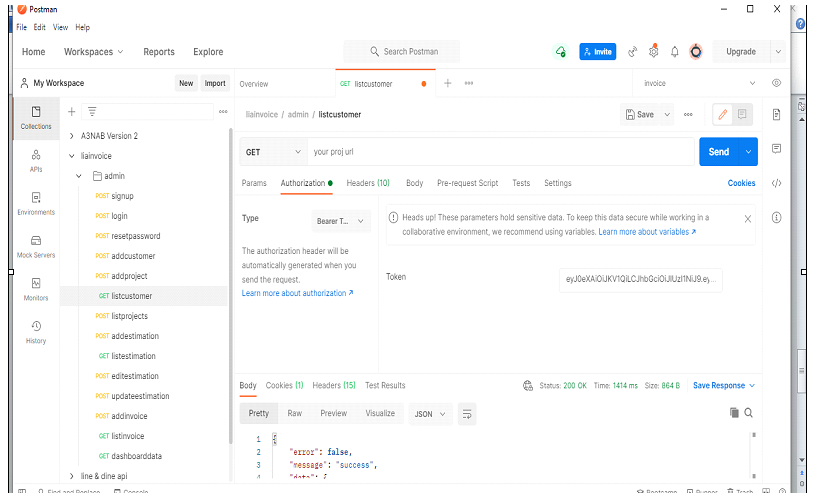The width and height of the screenshot is (813, 493).
Task: Search the response body with magnifier icon
Action: pos(749,413)
